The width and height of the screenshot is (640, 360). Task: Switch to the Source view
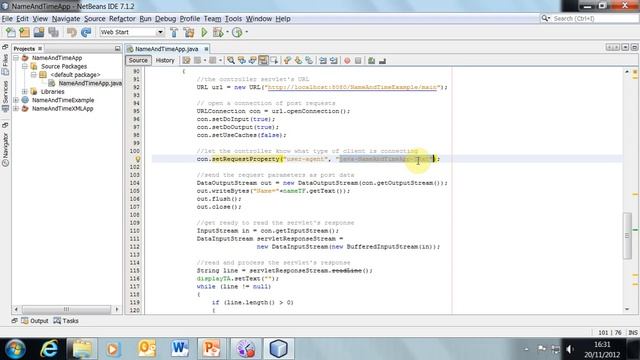click(x=138, y=60)
